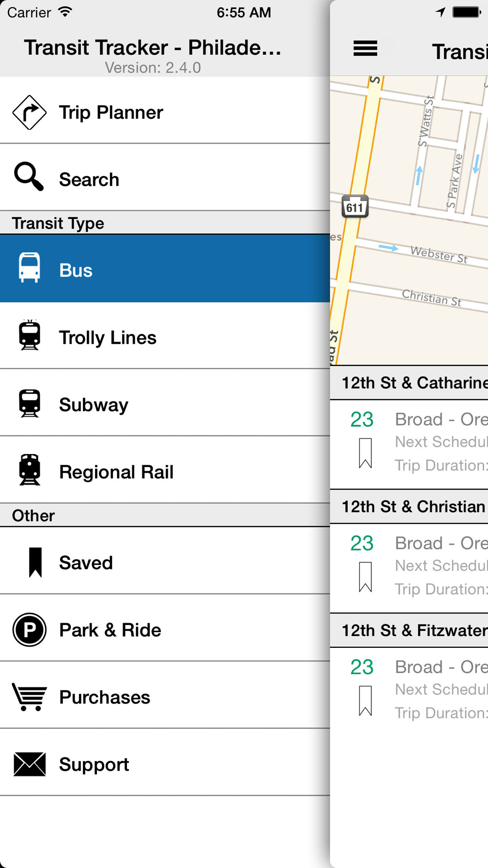Click the Trip Planner turn-arrow icon
This screenshot has width=488, height=868.
pyautogui.click(x=29, y=112)
